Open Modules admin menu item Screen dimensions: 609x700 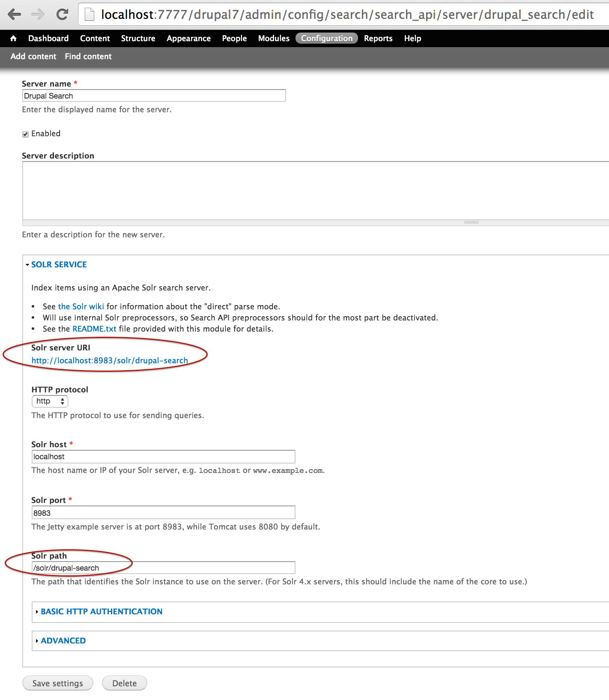(274, 38)
